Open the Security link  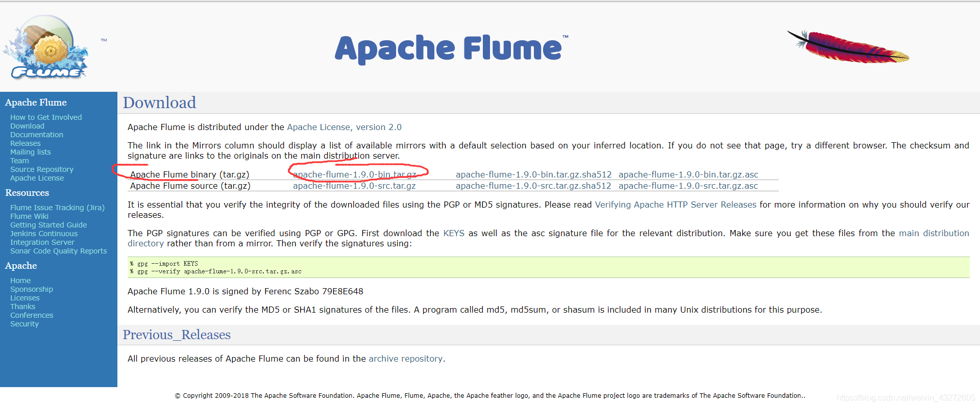(x=24, y=324)
